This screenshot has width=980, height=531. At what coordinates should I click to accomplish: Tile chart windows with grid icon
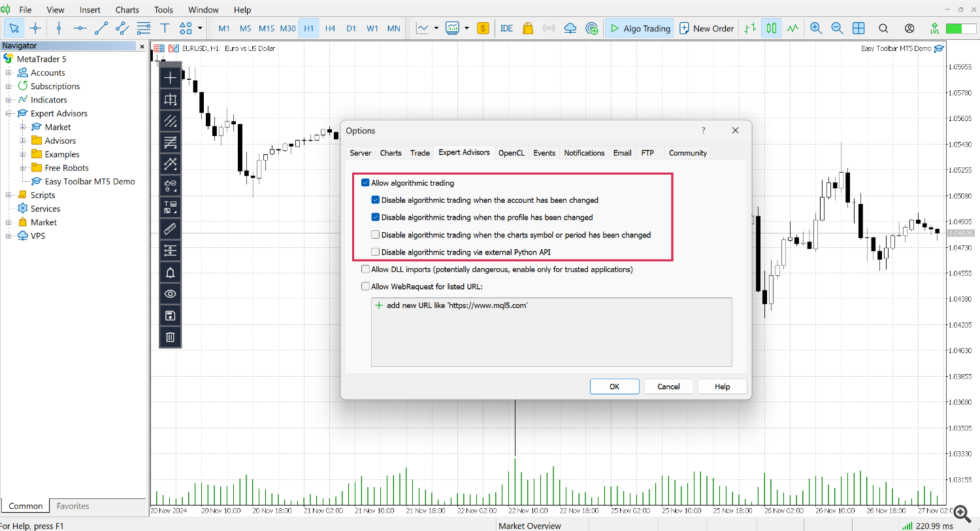point(858,28)
